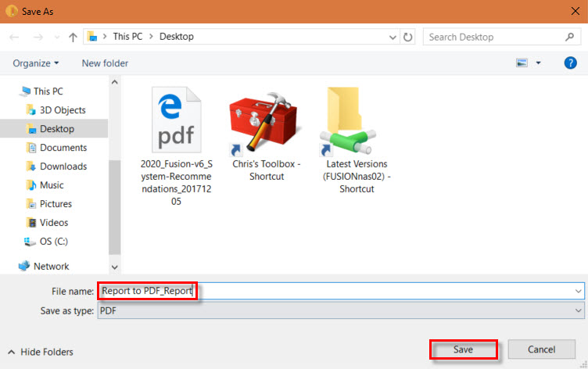Viewport: 588px width, 369px height.
Task: Click the 2020_Fusion-v6_System-Recommendations file name
Action: pyautogui.click(x=176, y=183)
